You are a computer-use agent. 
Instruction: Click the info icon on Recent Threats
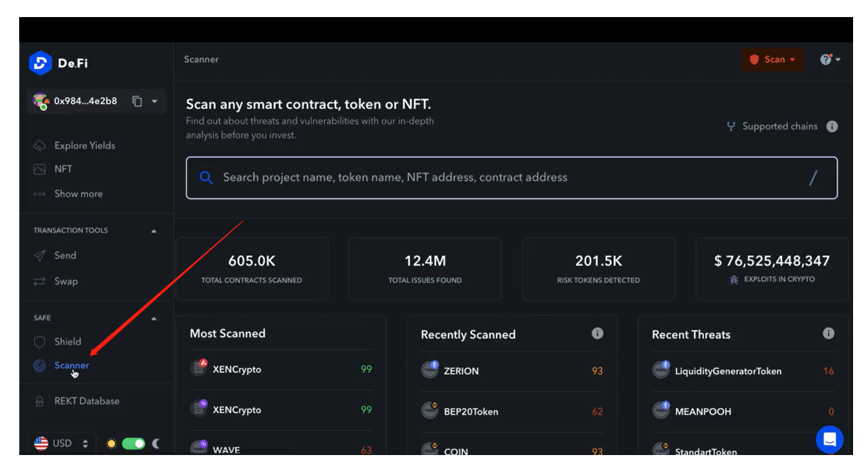click(x=828, y=333)
